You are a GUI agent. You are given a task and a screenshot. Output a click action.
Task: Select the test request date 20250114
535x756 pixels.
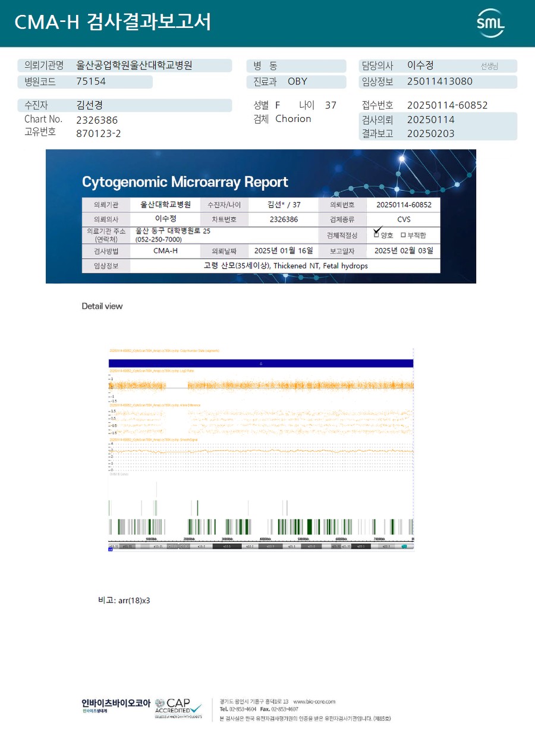(x=431, y=120)
